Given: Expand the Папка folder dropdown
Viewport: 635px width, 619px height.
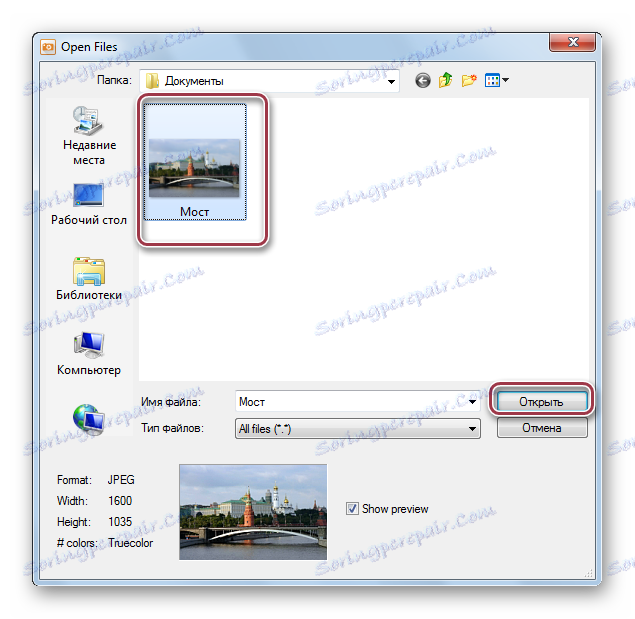Looking at the screenshot, I should click(391, 81).
